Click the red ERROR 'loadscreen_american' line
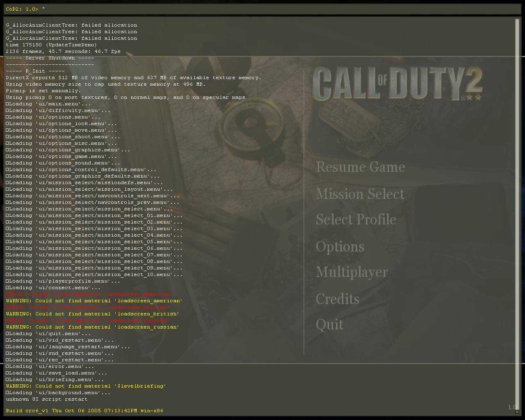Screen dimensions: 525x420 [89, 294]
